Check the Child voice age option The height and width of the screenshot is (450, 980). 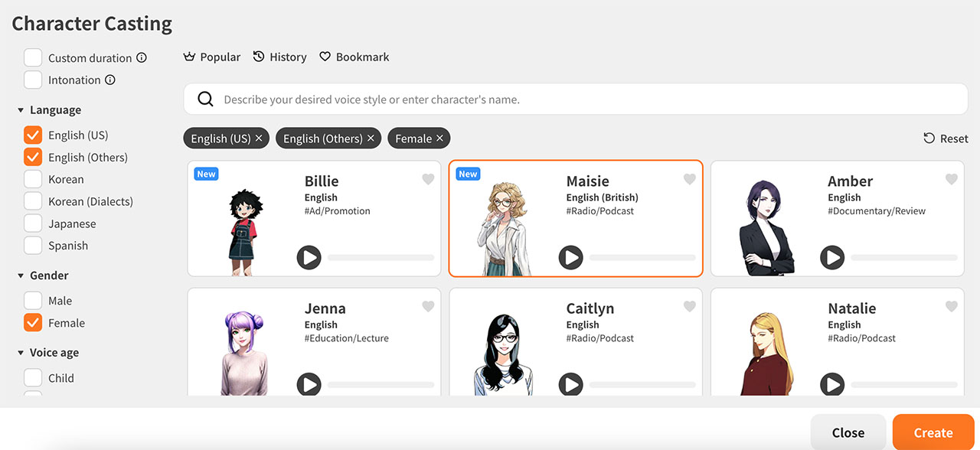click(x=33, y=377)
